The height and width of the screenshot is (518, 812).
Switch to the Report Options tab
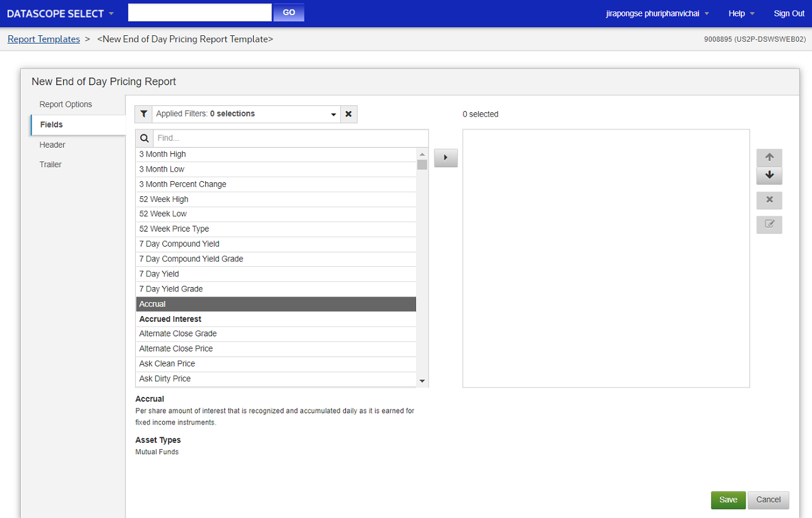point(66,104)
